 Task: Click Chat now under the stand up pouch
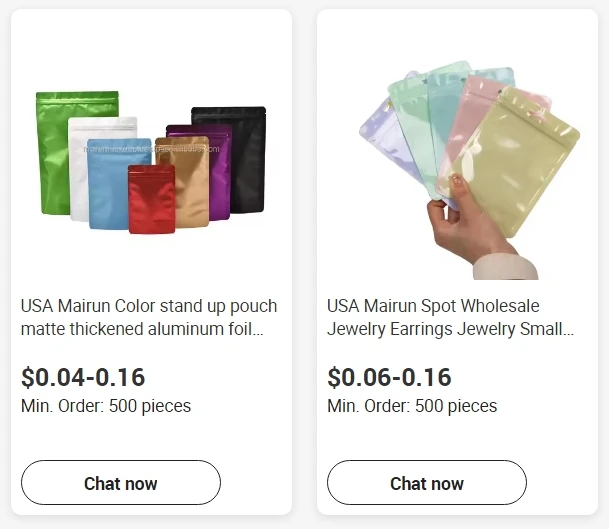pyautogui.click(x=121, y=483)
